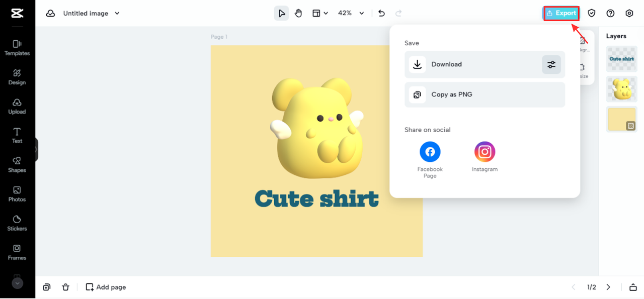644x299 pixels.
Task: Open the settings hexagon icon
Action: click(x=629, y=14)
